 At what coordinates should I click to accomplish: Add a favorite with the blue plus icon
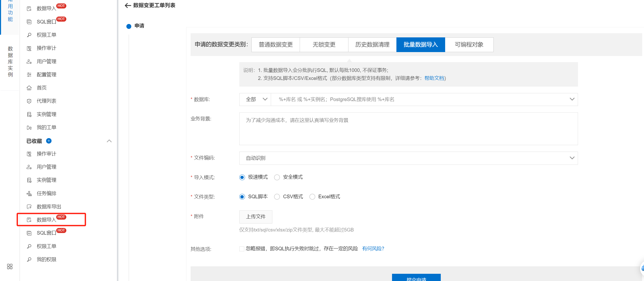pyautogui.click(x=49, y=141)
